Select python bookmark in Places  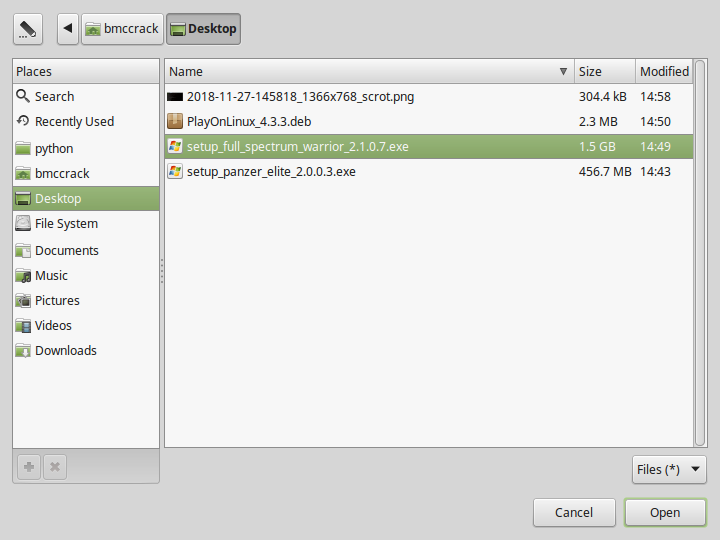86,148
